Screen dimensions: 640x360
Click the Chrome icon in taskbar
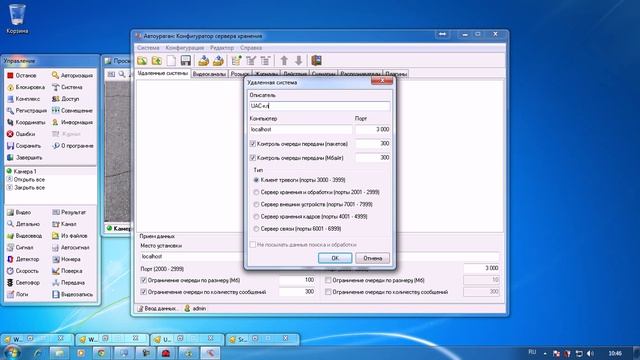[102, 353]
